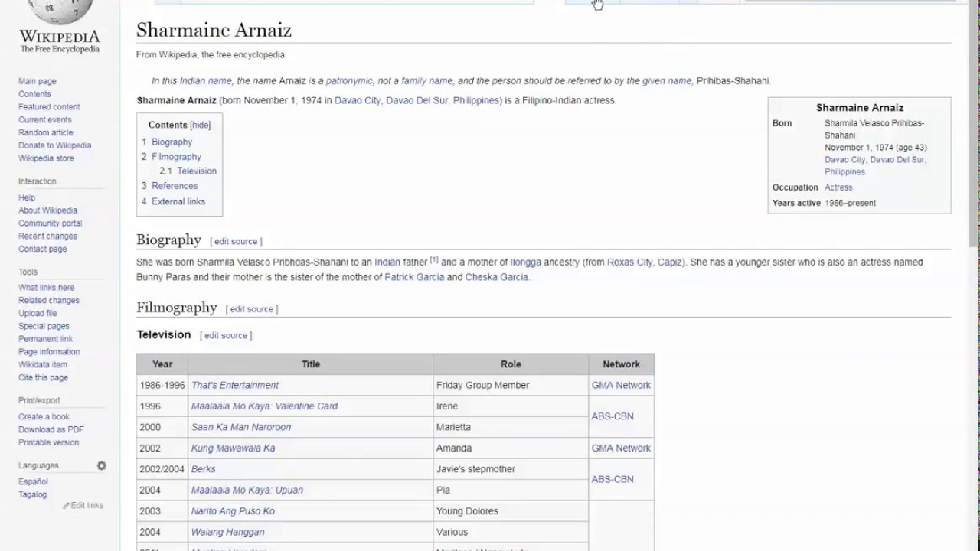Jump to References in Contents
This screenshot has height=551, width=980.
[x=175, y=186]
